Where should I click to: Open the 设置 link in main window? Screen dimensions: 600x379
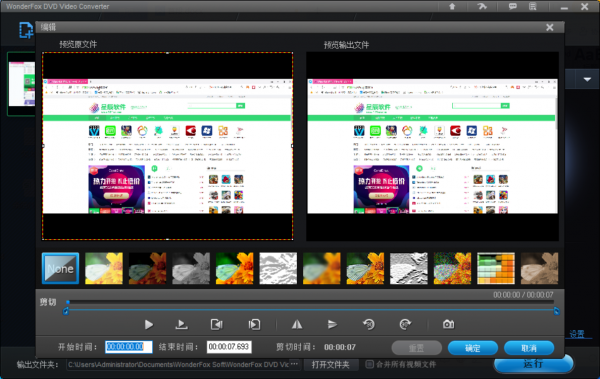[577, 334]
